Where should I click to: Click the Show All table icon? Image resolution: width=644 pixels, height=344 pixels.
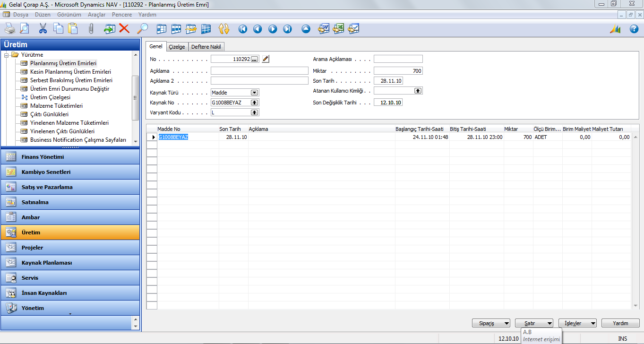pos(206,29)
